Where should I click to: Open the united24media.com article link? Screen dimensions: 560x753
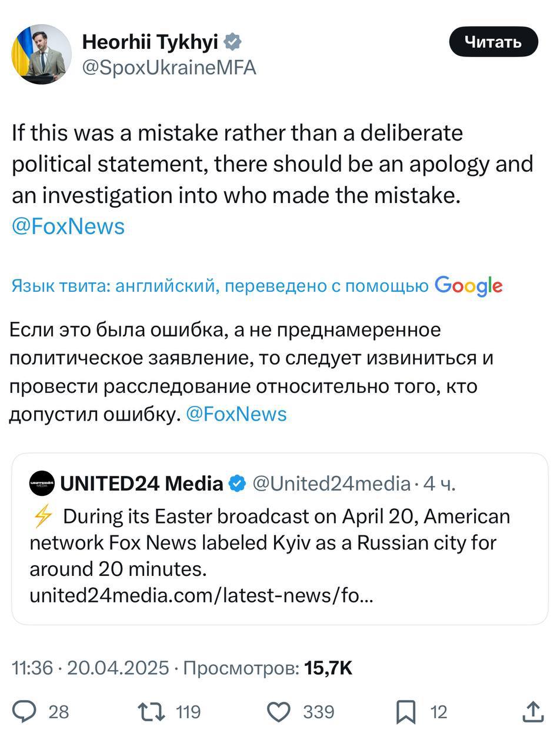[x=201, y=597]
